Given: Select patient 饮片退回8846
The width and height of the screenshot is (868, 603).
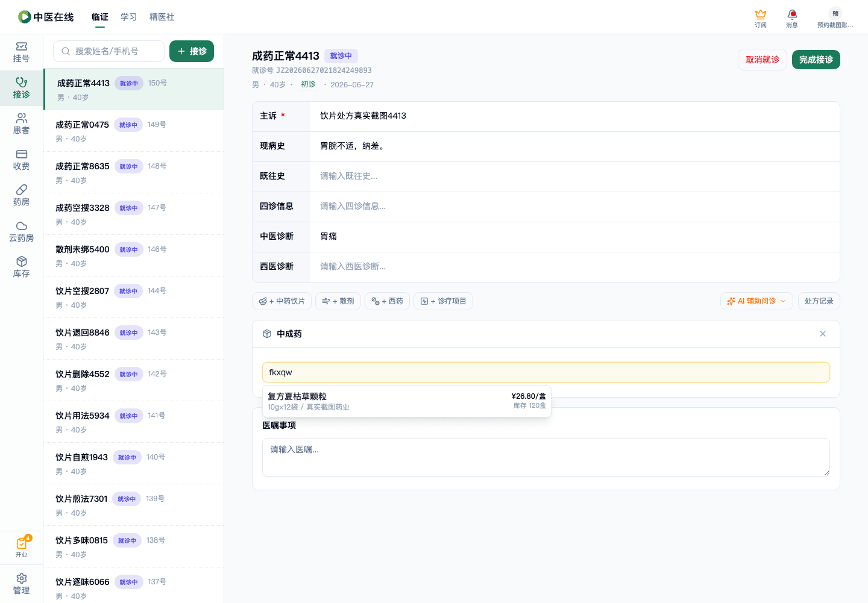Looking at the screenshot, I should pos(134,339).
